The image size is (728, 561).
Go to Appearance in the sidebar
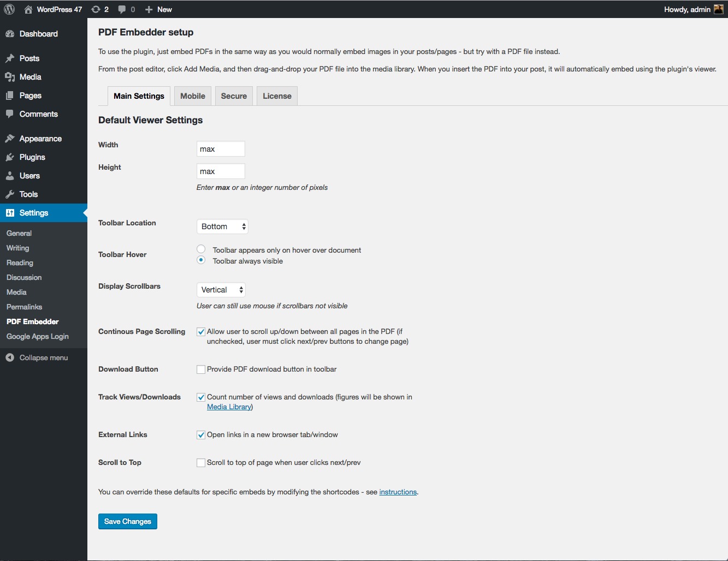(x=40, y=139)
